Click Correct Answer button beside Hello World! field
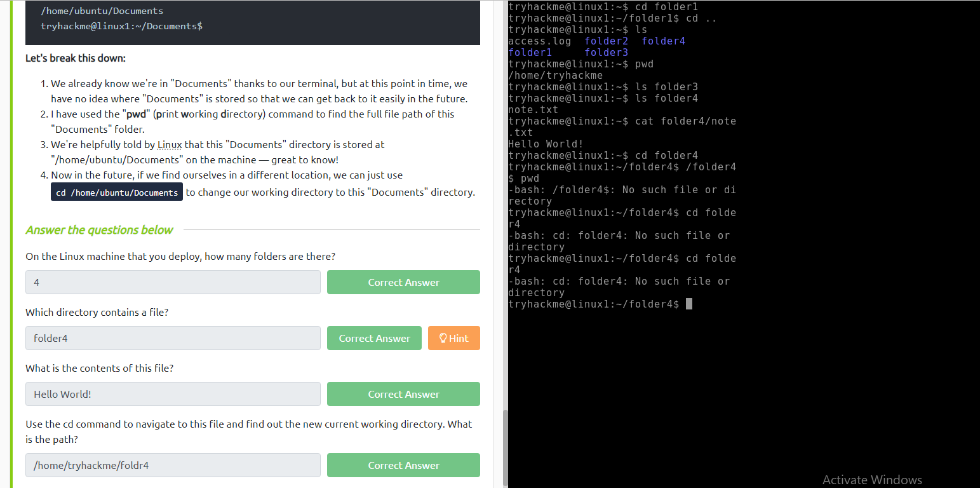Screen dimensions: 980x488 click(403, 394)
